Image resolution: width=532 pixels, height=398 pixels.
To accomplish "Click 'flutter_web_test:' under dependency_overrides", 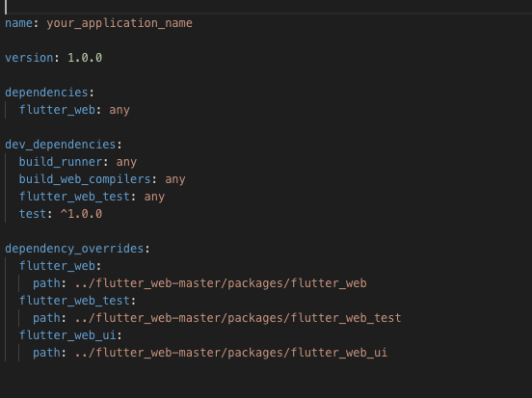I will click(77, 301).
